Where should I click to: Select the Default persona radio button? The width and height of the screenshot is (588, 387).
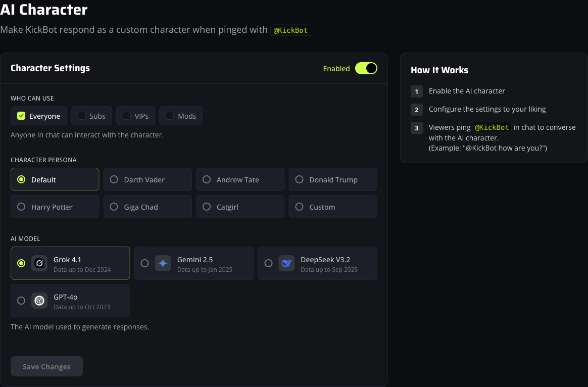(x=21, y=180)
